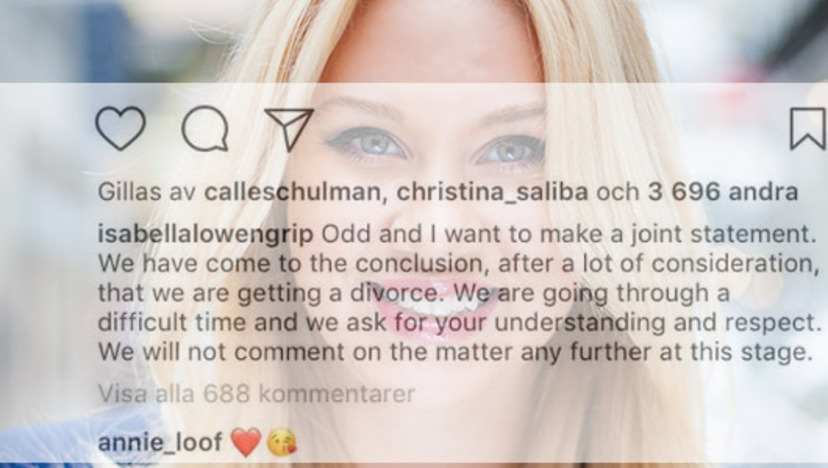Save the post with the bookmark icon

(808, 128)
